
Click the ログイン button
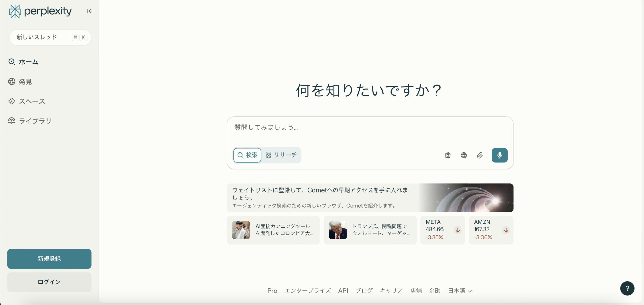coord(49,282)
